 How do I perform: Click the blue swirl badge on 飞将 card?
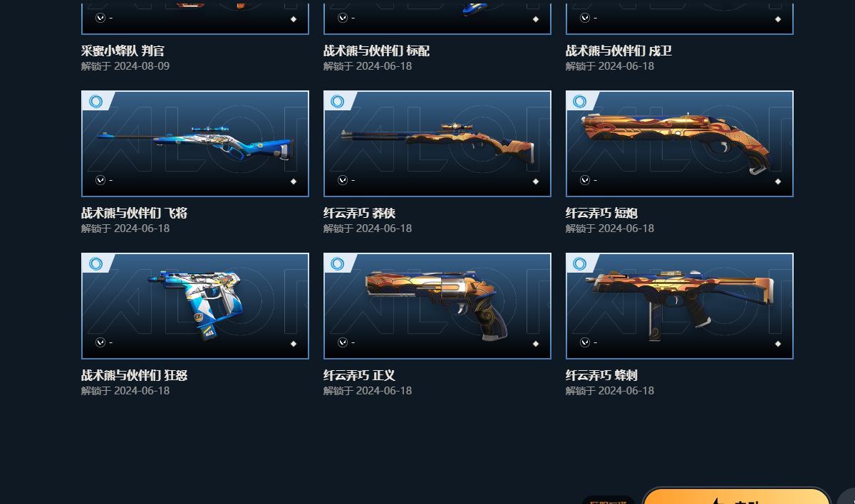pos(96,102)
